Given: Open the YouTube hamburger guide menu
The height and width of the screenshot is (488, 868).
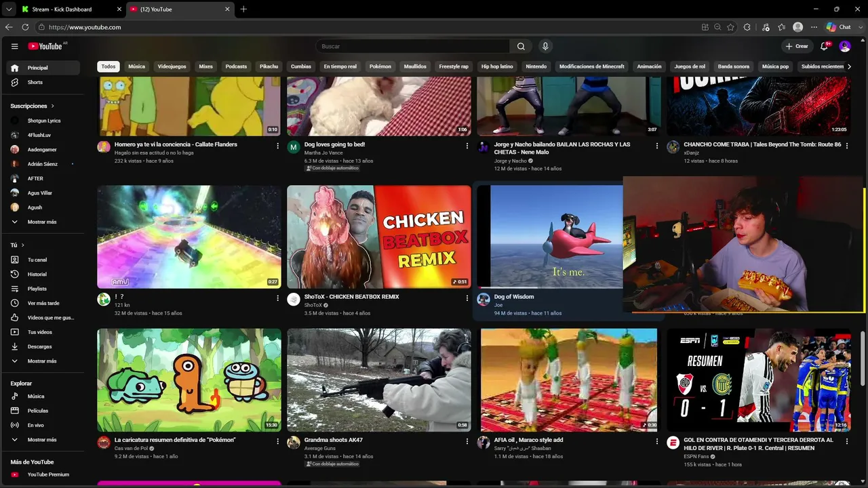Looking at the screenshot, I should click(14, 46).
